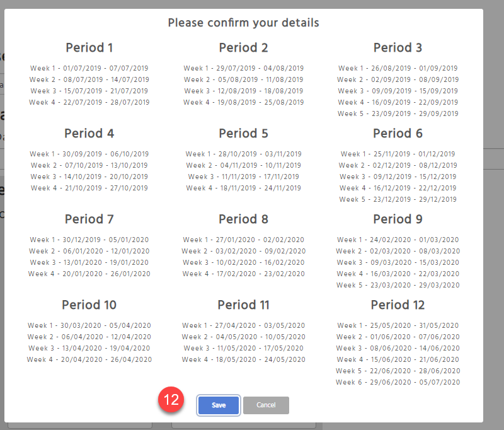Select the Period 4 heading
The image size is (504, 430).
point(89,134)
